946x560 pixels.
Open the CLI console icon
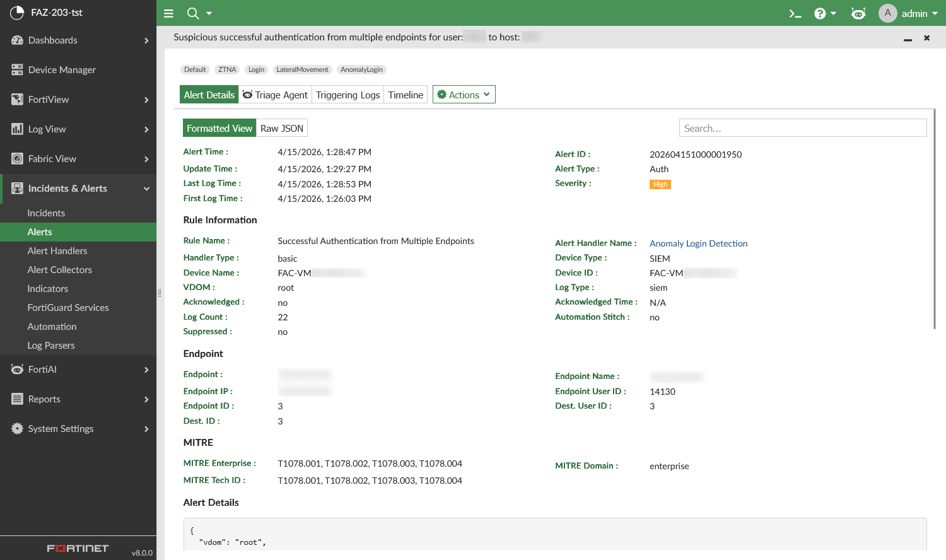(x=795, y=13)
